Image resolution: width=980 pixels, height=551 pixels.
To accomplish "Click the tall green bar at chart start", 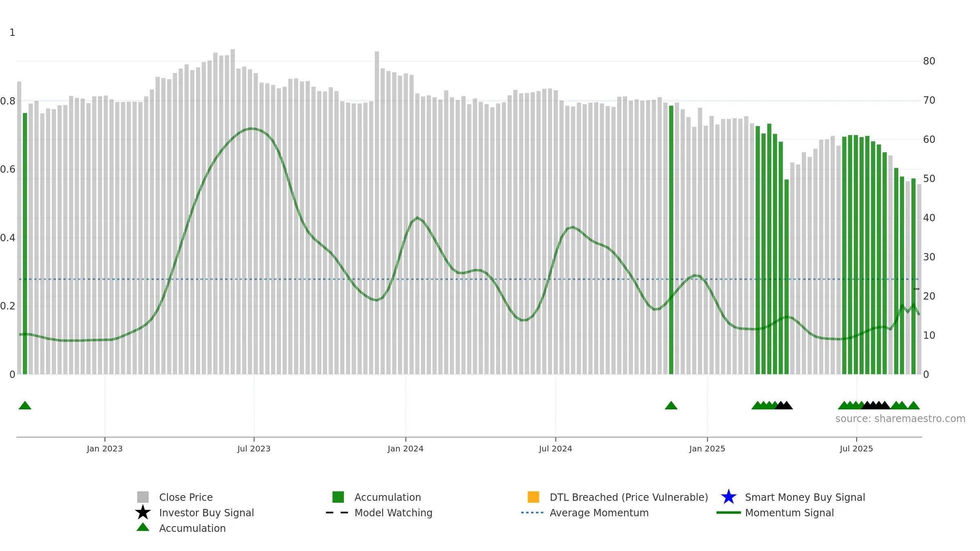I will 25,243.
